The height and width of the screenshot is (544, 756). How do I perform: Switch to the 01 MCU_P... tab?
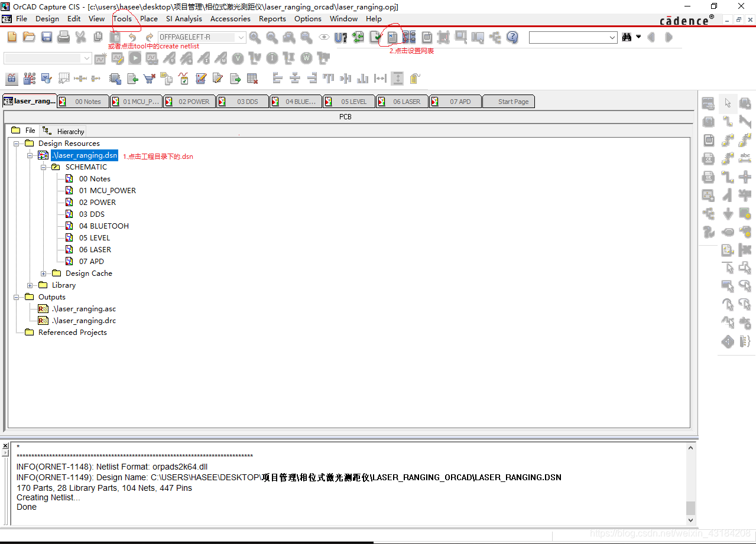[136, 101]
